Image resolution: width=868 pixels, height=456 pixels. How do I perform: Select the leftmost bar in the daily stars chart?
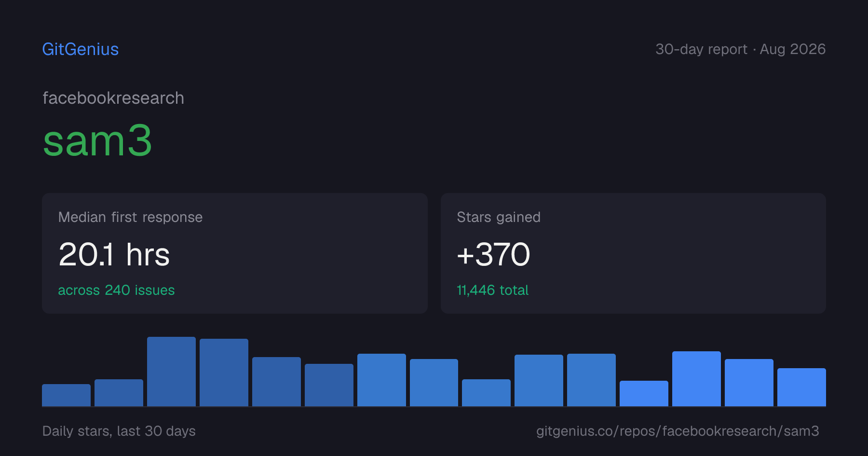click(x=66, y=395)
